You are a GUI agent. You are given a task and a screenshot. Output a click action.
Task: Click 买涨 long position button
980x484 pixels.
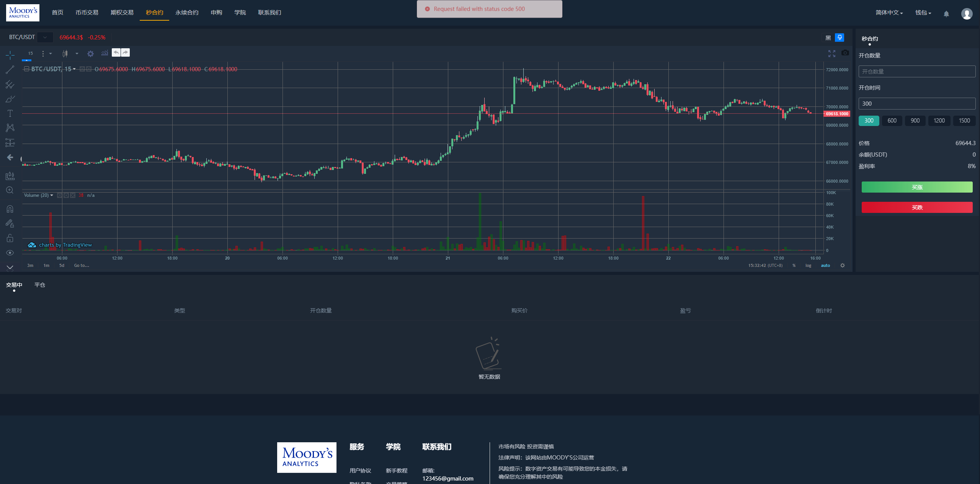[917, 188]
